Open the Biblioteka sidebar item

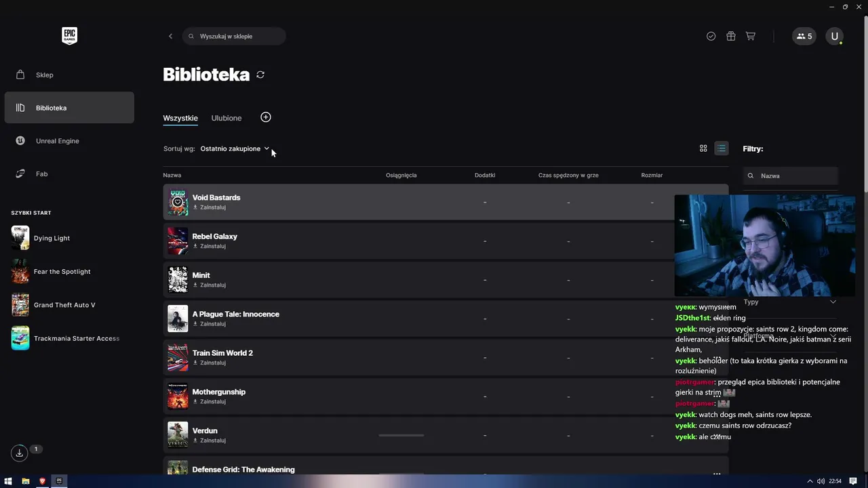coord(69,108)
